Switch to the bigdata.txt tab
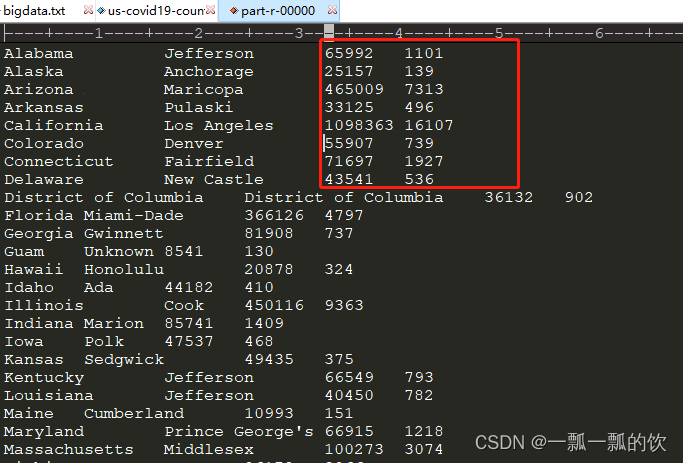Viewport: 683px width, 463px height. [x=34, y=10]
